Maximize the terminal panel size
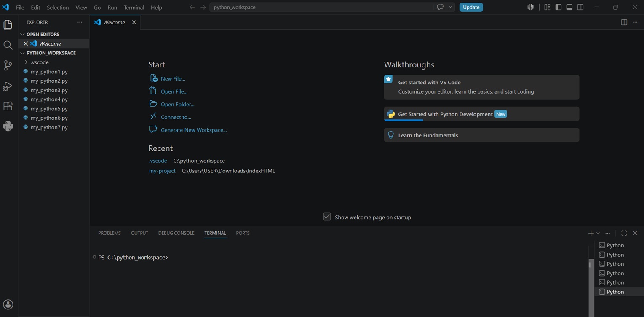This screenshot has height=317, width=644. [x=624, y=233]
